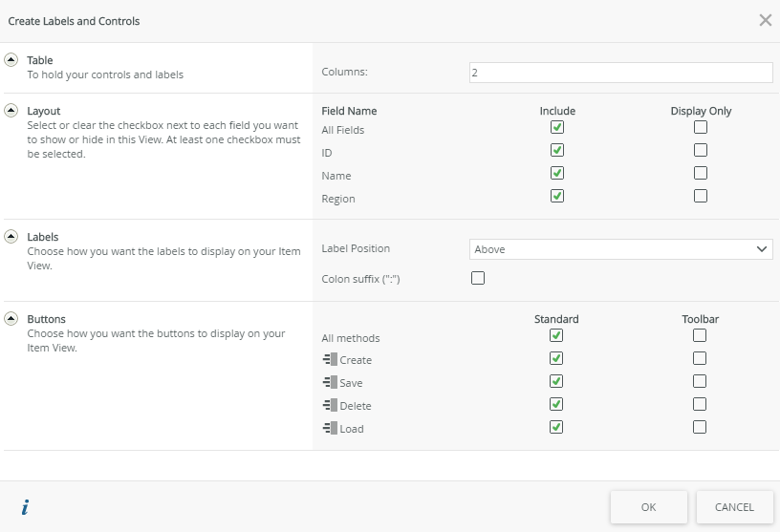Close the Create Labels and Controls dialog
Screen dimensions: 780x532
coord(765,20)
